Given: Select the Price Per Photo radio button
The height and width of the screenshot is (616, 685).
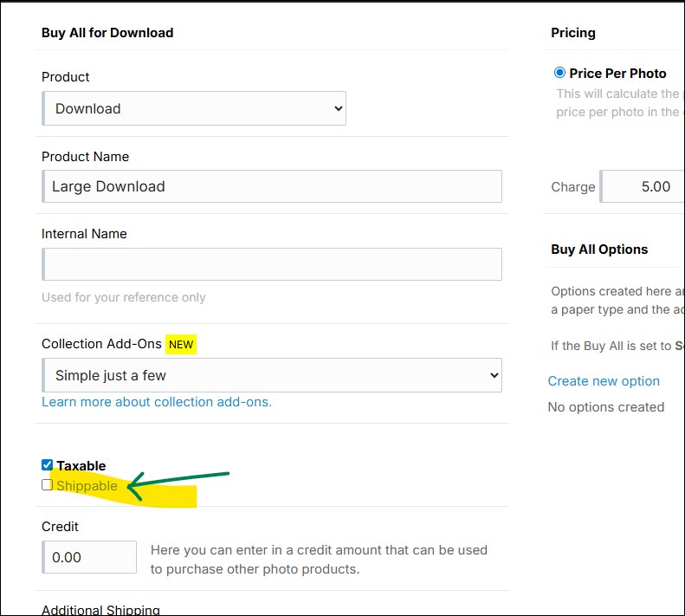Looking at the screenshot, I should (559, 74).
